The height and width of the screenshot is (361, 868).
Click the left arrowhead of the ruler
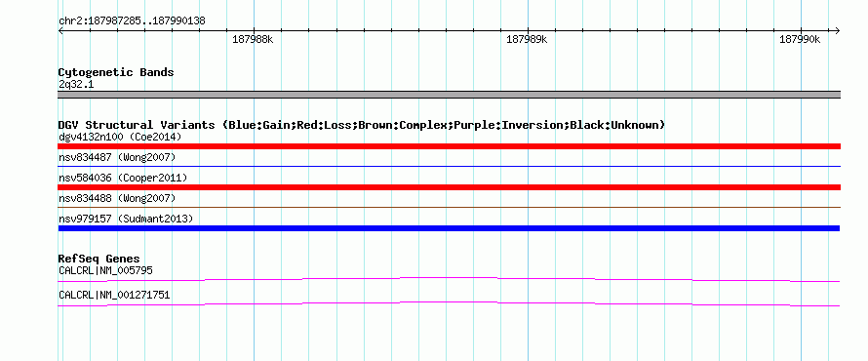coord(60,30)
